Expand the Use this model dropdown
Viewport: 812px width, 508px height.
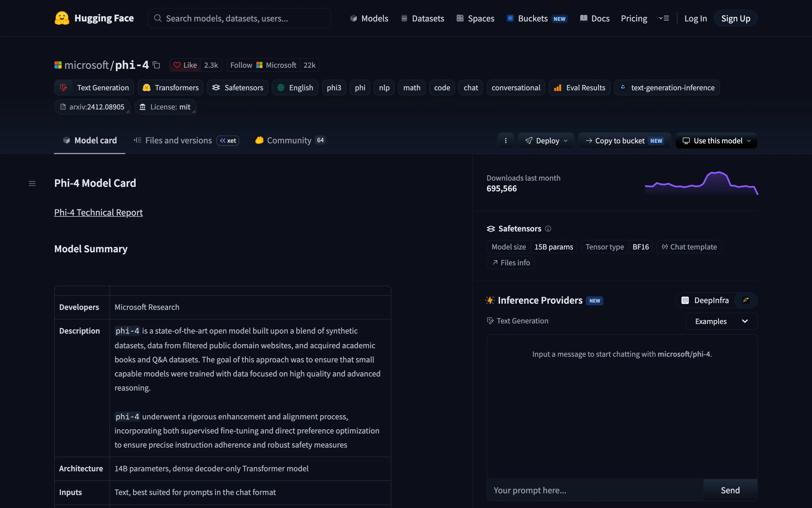tap(716, 141)
